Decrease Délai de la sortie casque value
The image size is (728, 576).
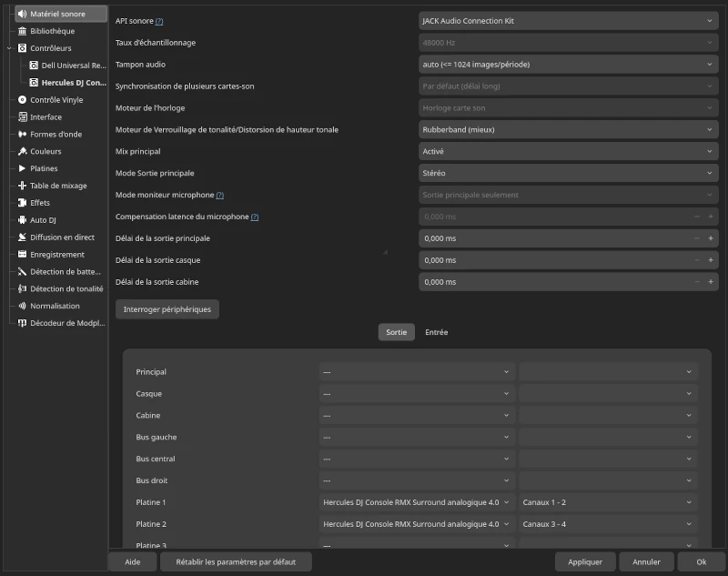pyautogui.click(x=697, y=260)
